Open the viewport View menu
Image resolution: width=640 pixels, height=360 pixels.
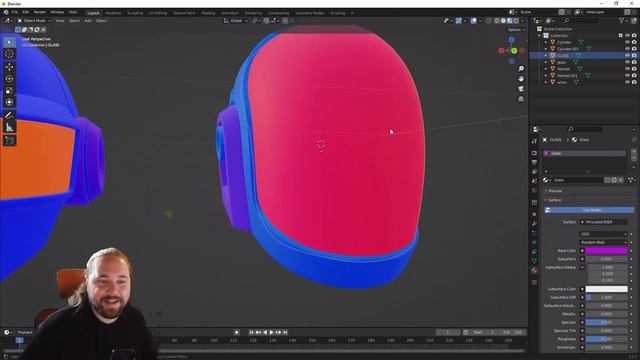tap(60, 20)
